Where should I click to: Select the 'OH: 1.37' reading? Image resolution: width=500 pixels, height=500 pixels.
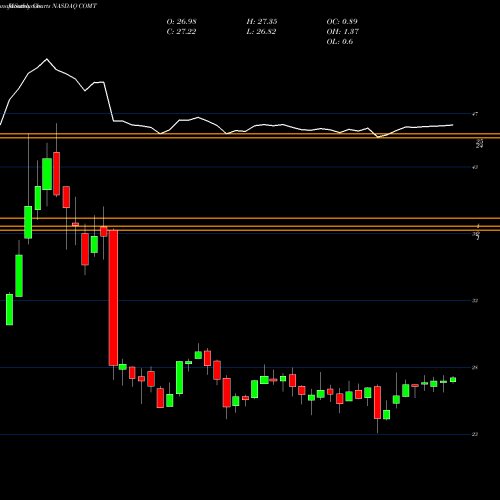tap(343, 32)
